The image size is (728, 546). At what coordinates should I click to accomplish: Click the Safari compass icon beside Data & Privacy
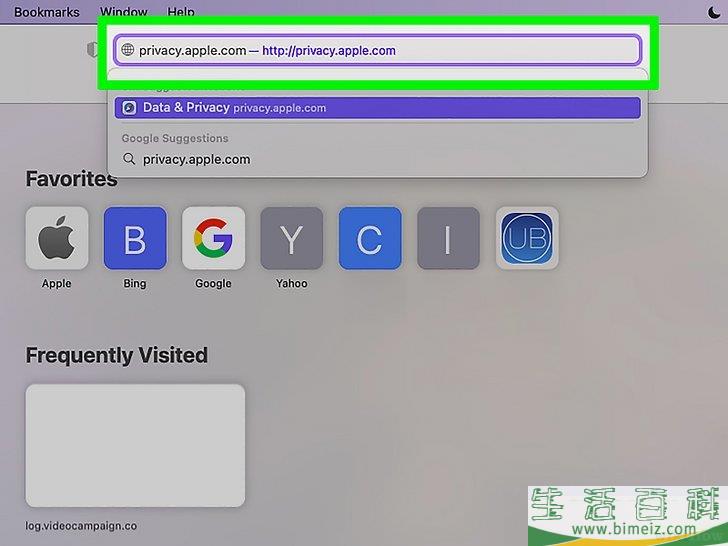pos(129,108)
